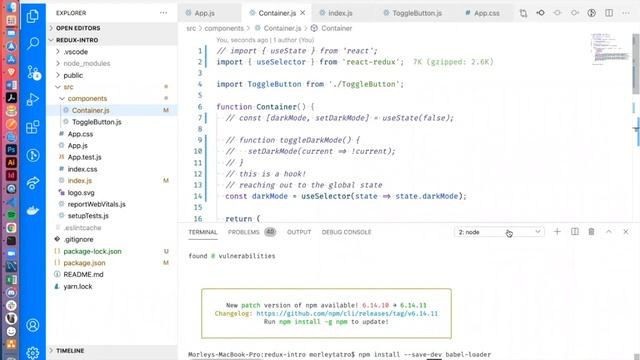
Task: Click the code minimap preview
Action: pyautogui.click(x=611, y=49)
